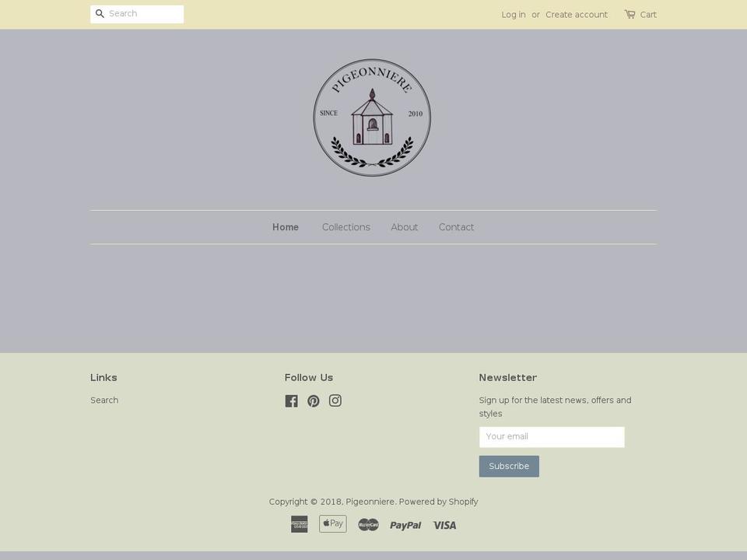The width and height of the screenshot is (747, 560).
Task: Focus the top Search input field
Action: [x=137, y=14]
